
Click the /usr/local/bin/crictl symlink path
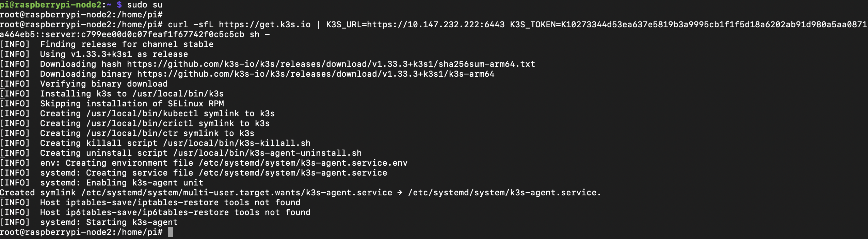pyautogui.click(x=140, y=123)
